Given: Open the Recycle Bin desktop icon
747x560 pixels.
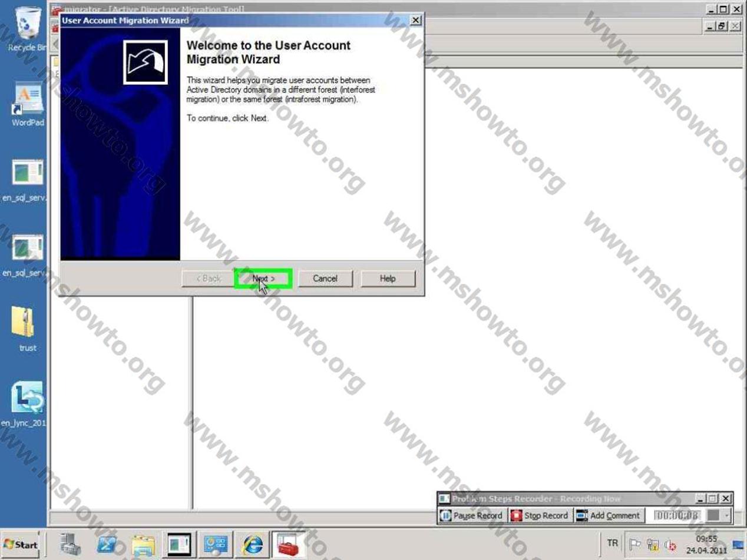Looking at the screenshot, I should click(x=27, y=29).
